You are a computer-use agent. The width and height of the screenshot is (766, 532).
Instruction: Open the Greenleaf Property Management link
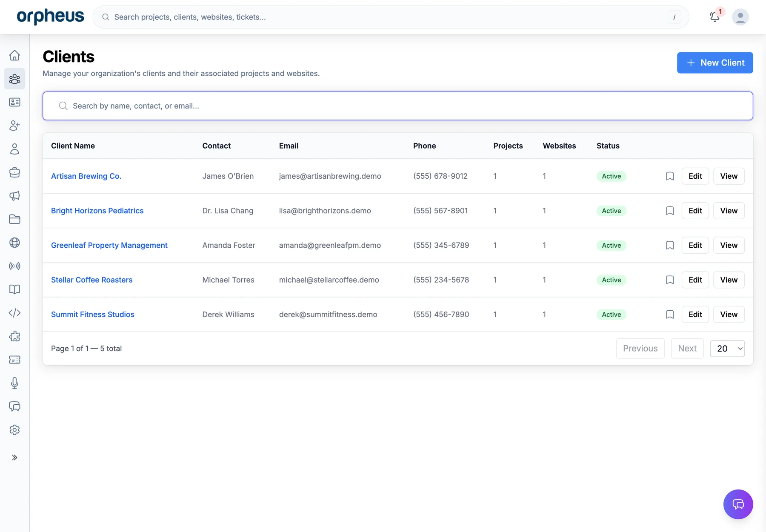pos(109,245)
